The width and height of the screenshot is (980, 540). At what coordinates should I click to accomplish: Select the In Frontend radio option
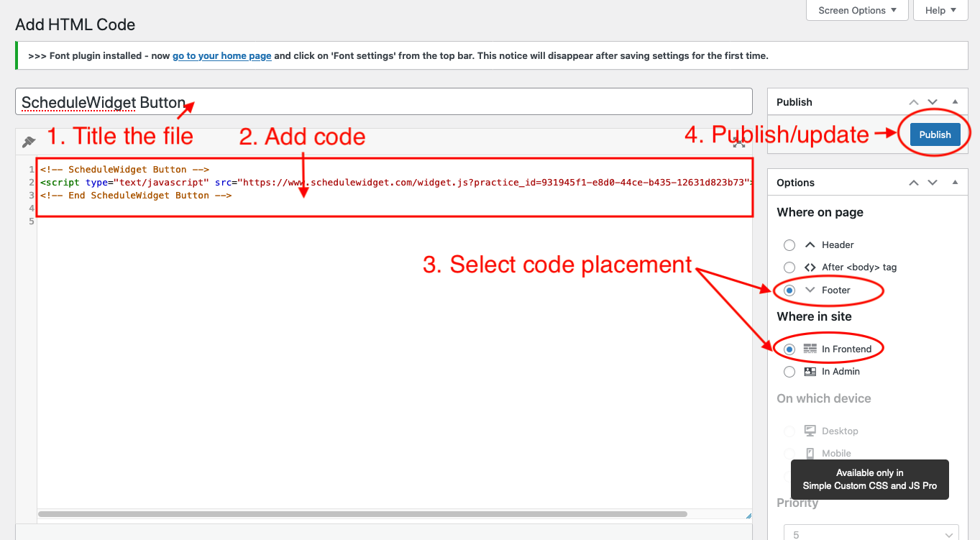point(789,349)
